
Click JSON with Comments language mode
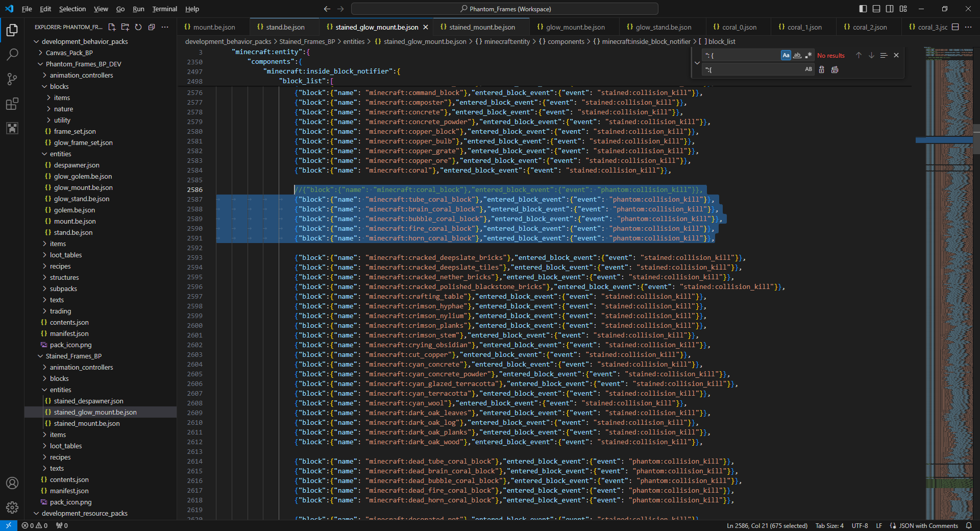click(928, 525)
